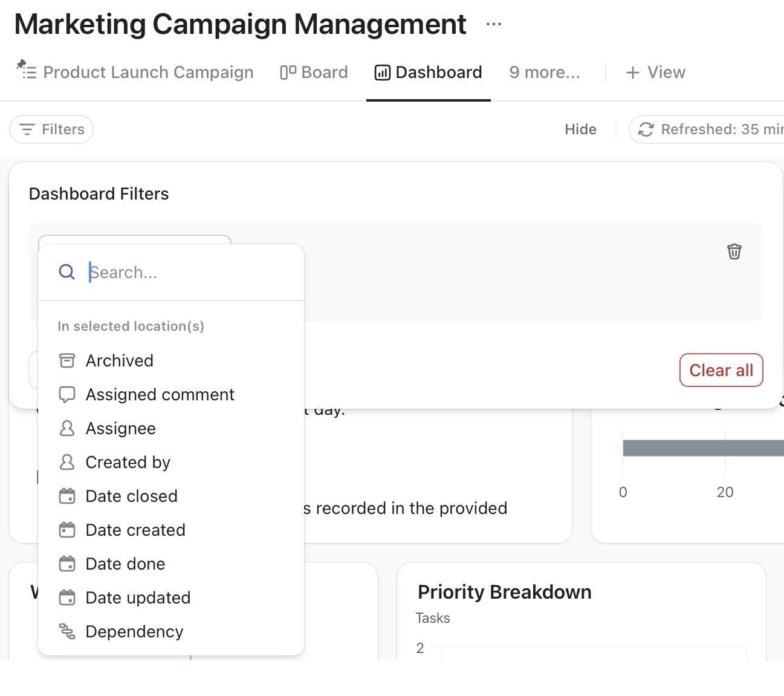Delete the filter using the trash icon
The image size is (784, 696).
734,252
